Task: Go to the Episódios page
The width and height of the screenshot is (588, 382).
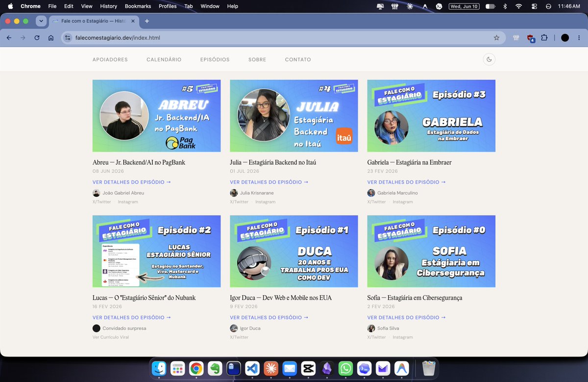Action: pyautogui.click(x=215, y=60)
